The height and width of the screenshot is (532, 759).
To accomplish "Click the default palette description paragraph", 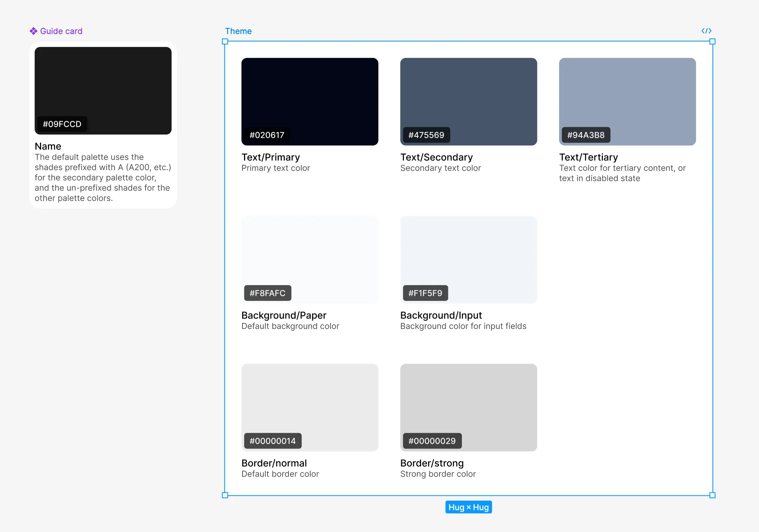I will point(103,178).
